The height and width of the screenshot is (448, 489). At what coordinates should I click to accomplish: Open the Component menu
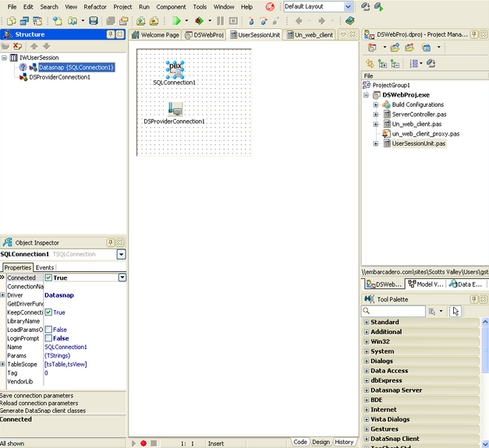point(171,6)
